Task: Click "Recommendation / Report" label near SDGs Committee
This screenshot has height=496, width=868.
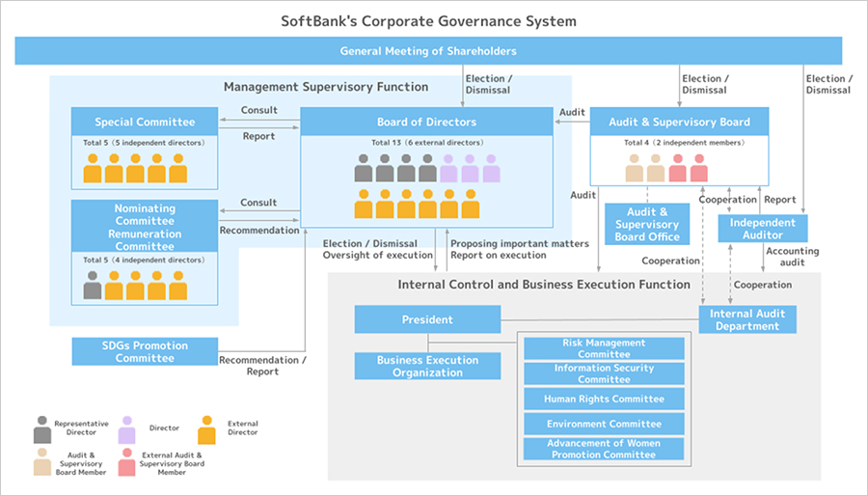Action: click(262, 366)
